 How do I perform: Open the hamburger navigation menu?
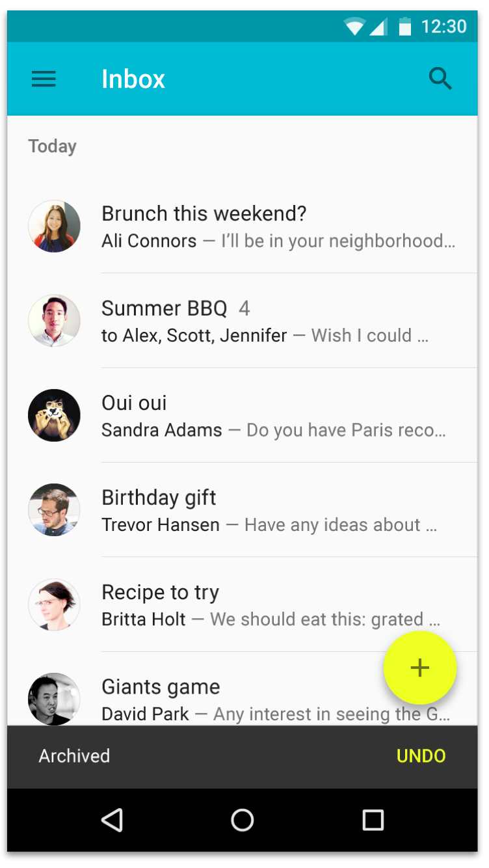44,79
